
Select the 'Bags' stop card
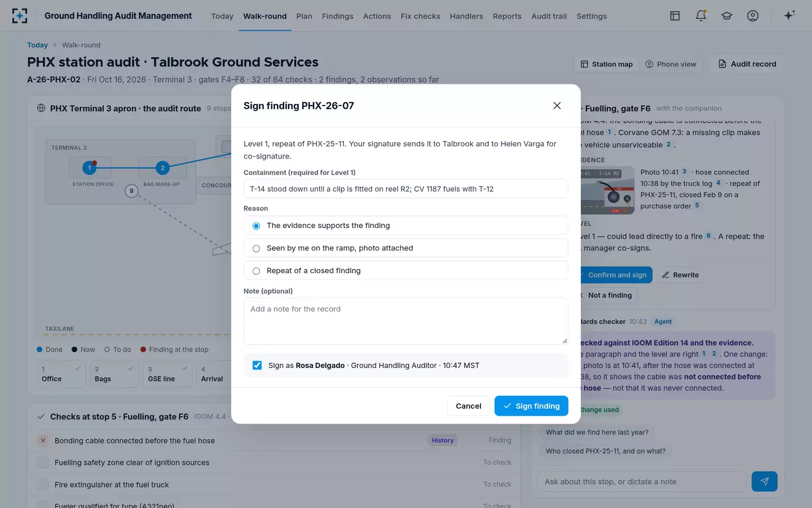[x=114, y=374]
